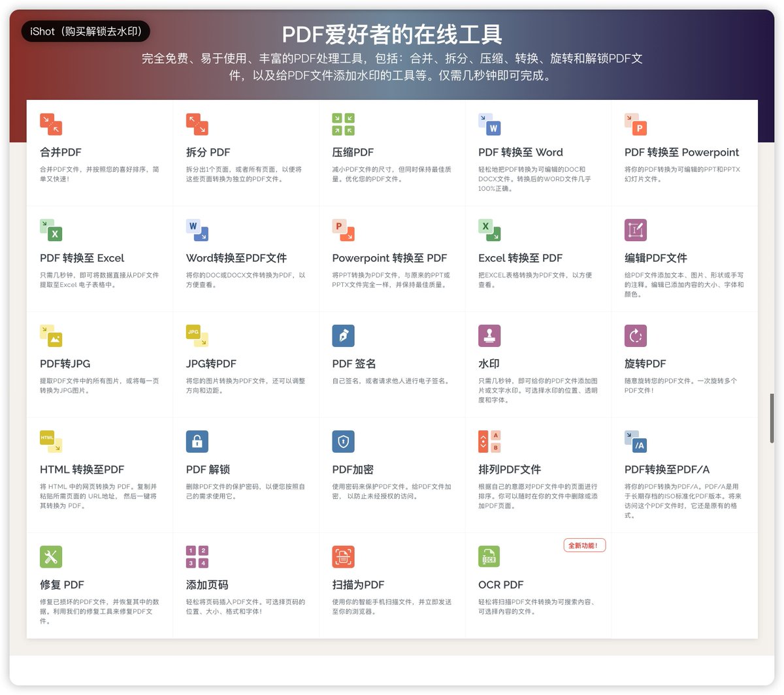
Task: Open Powerpoint 转换至 PDF title
Action: coord(390,258)
